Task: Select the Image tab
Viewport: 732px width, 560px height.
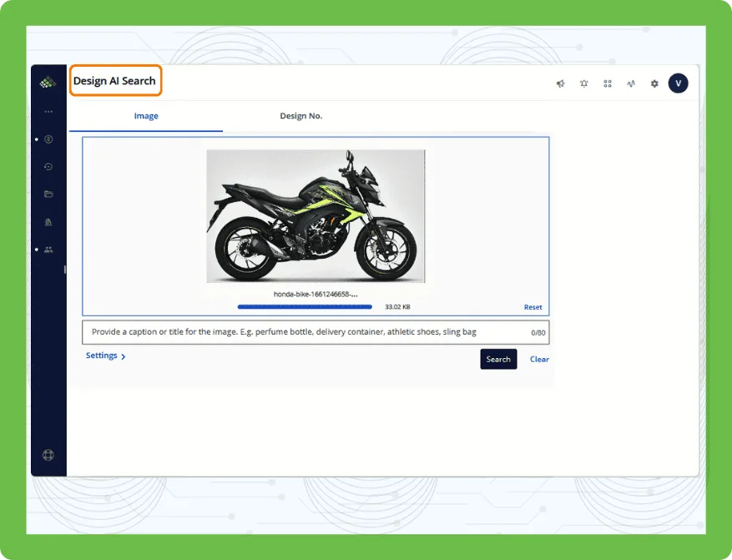Action: tap(146, 116)
